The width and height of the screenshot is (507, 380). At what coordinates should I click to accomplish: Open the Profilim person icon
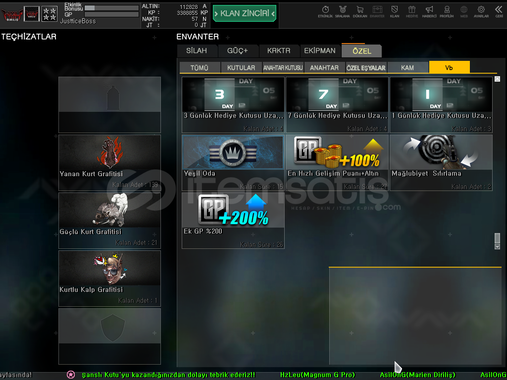coord(447,11)
